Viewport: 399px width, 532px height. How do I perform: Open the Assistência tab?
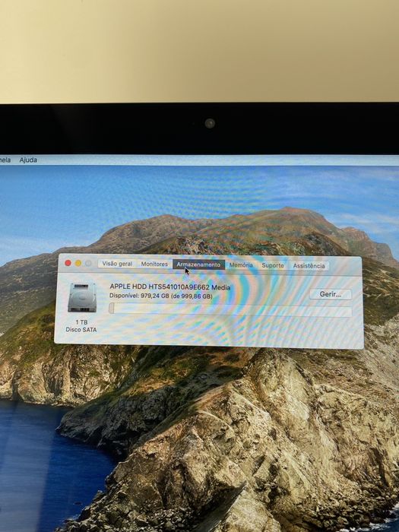pos(309,266)
